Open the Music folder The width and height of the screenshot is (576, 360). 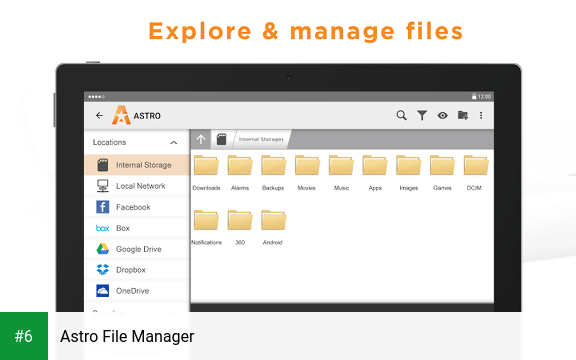[341, 173]
